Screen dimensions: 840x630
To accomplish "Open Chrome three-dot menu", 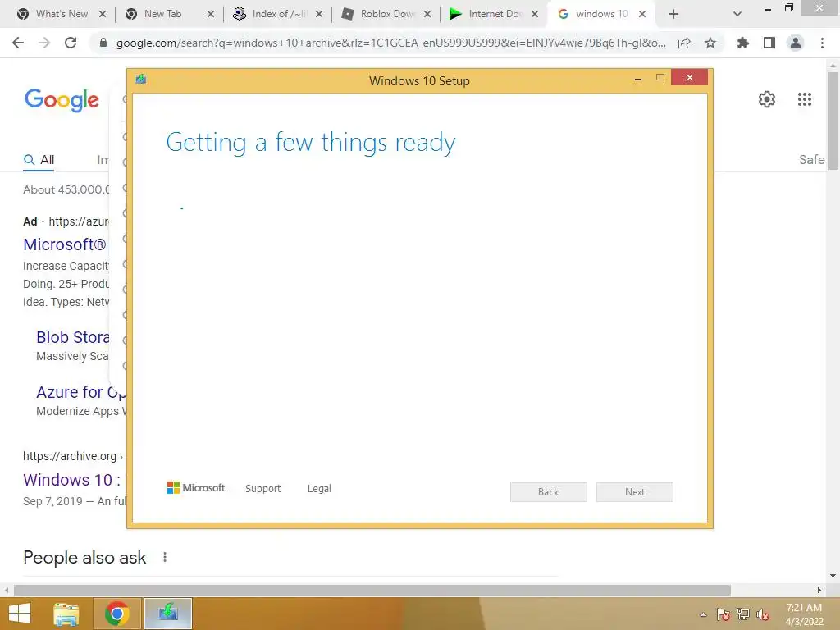I will pos(822,43).
